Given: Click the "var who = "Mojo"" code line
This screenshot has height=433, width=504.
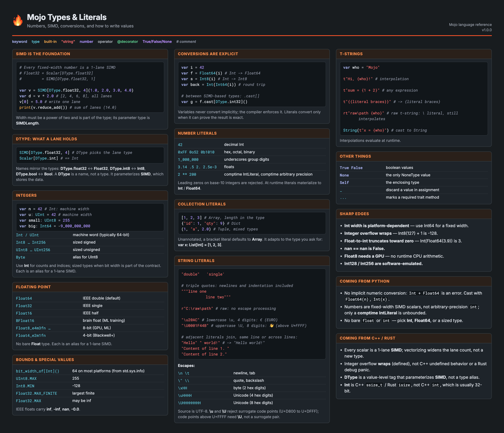Looking at the screenshot, I should (361, 68).
